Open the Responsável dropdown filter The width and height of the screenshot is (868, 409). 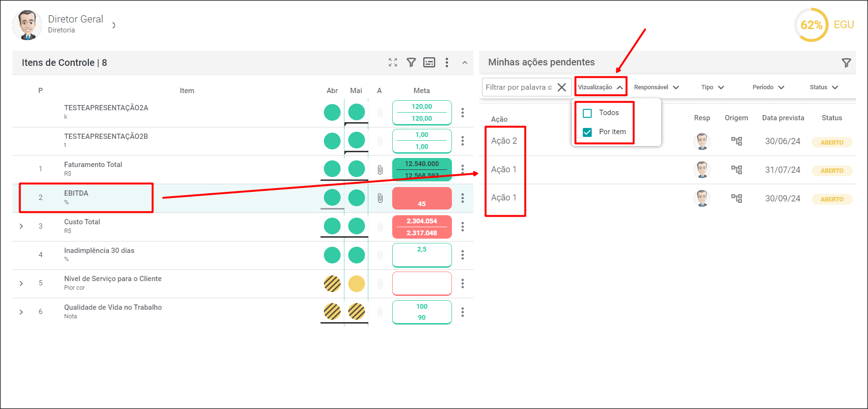[656, 87]
